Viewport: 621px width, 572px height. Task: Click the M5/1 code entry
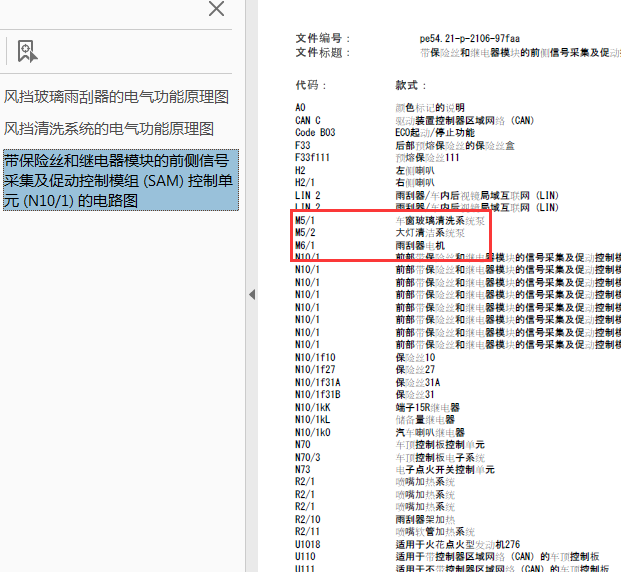point(305,220)
